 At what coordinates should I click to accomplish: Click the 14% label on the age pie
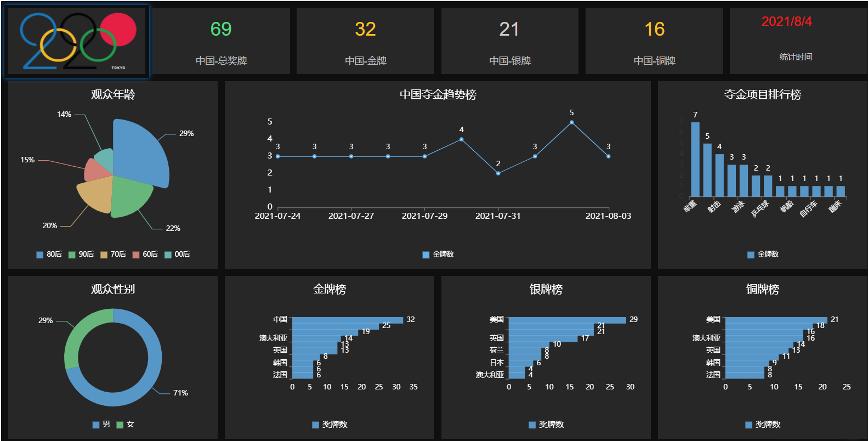click(x=64, y=114)
